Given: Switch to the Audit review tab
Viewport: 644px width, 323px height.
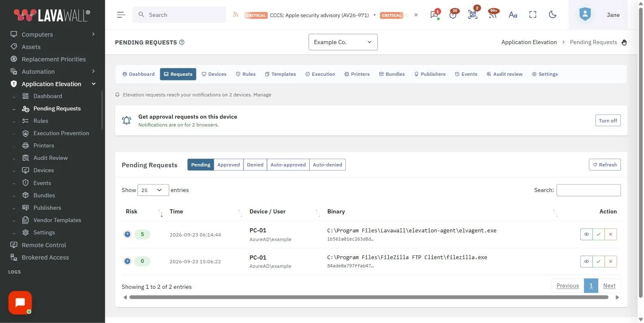Looking at the screenshot, I should click(504, 74).
